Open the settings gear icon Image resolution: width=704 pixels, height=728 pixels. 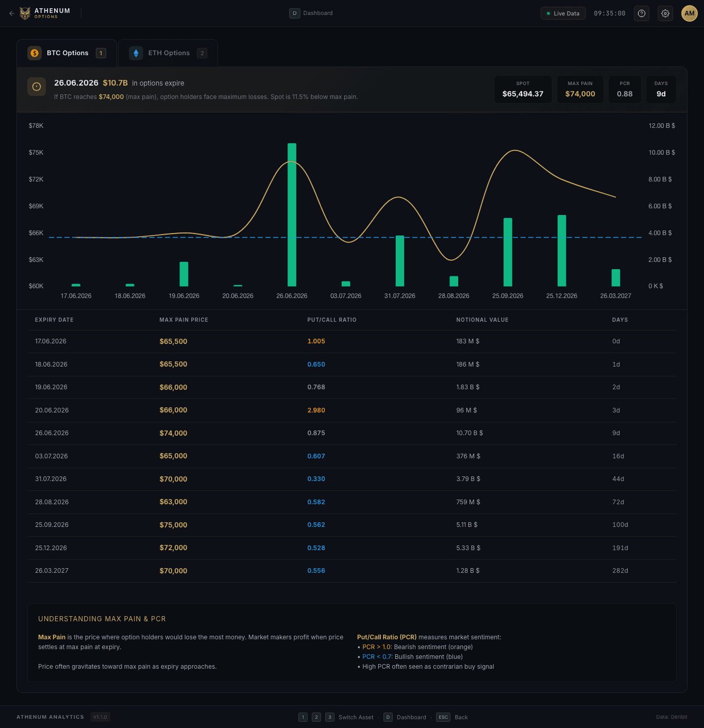(x=665, y=13)
